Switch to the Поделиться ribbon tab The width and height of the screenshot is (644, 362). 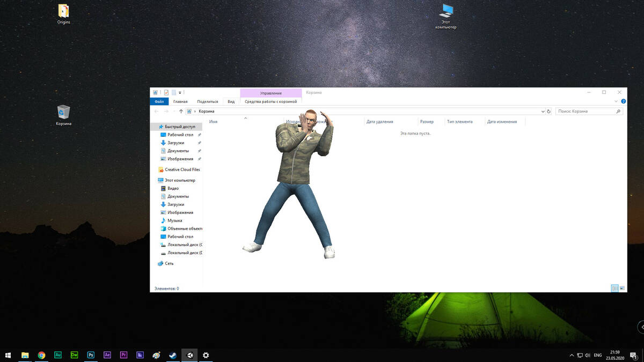[208, 101]
